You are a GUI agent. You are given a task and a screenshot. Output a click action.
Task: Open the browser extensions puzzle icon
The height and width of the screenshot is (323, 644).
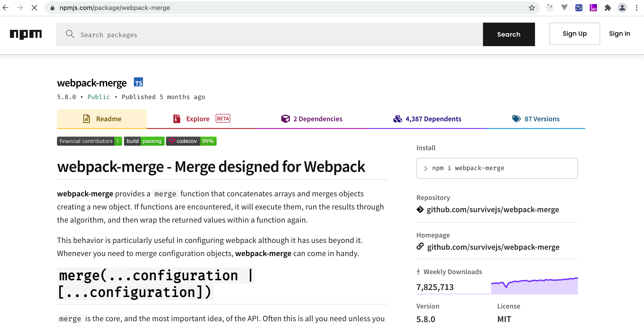(608, 8)
